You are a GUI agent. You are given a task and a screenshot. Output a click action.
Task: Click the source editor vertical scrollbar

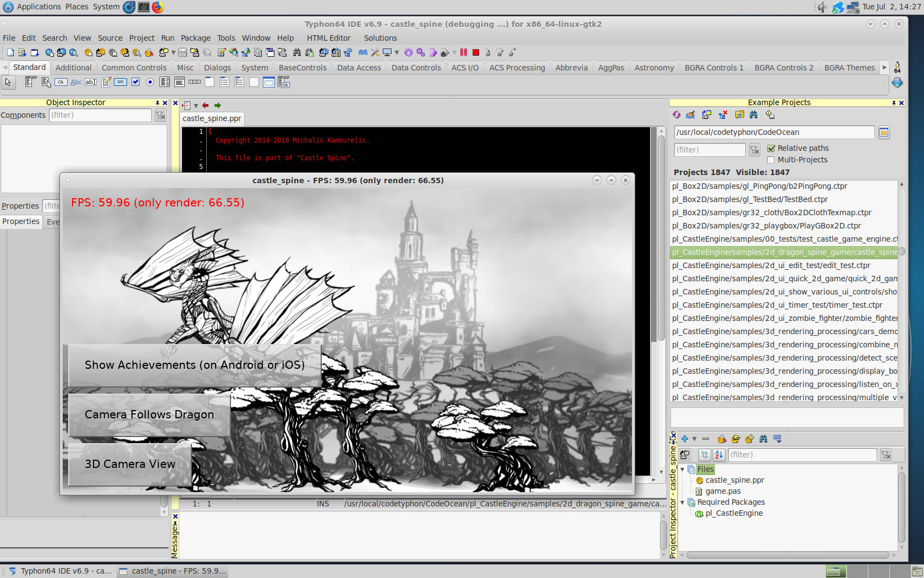click(x=661, y=302)
